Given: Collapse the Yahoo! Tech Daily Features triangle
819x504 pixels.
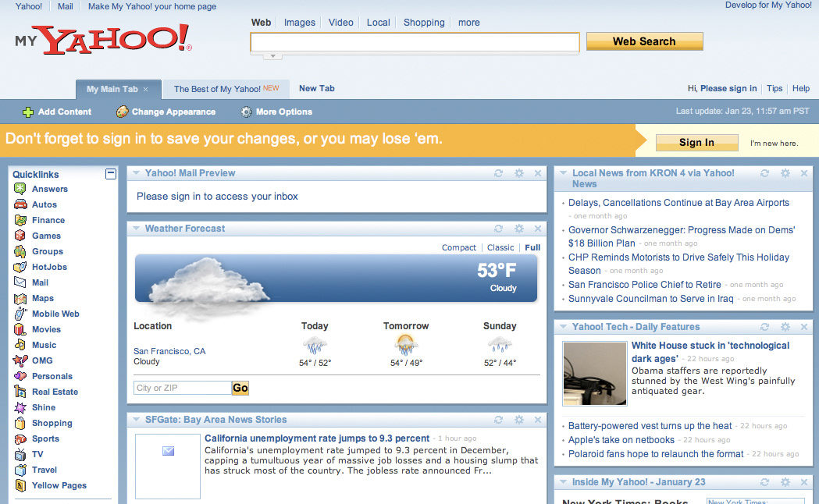Looking at the screenshot, I should click(563, 327).
